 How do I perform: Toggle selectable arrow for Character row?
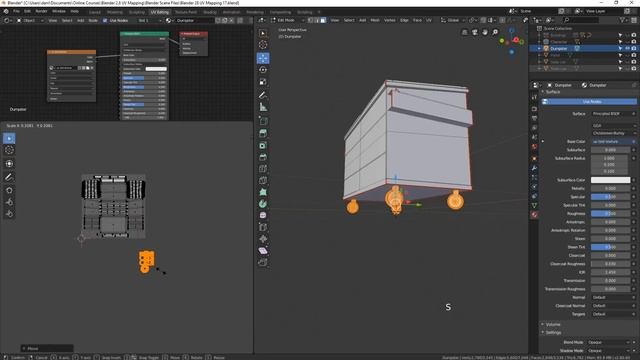tap(620, 42)
